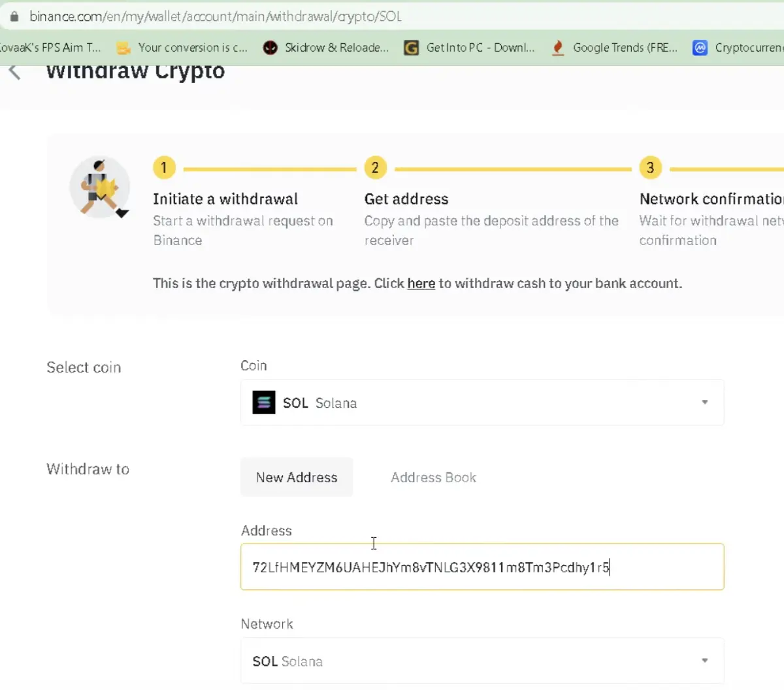Click the Network confirmation step title
Screen dimensions: 784x690
tap(711, 199)
